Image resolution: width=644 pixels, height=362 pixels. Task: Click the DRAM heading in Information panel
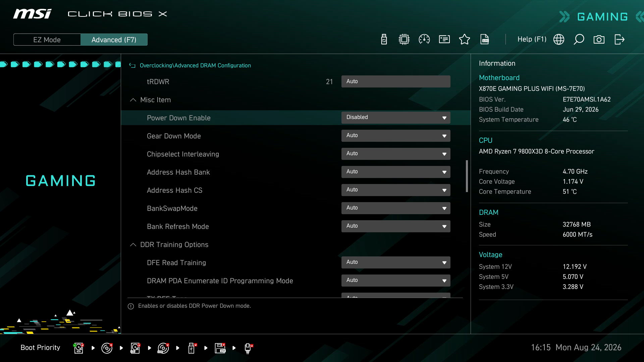coord(489,213)
